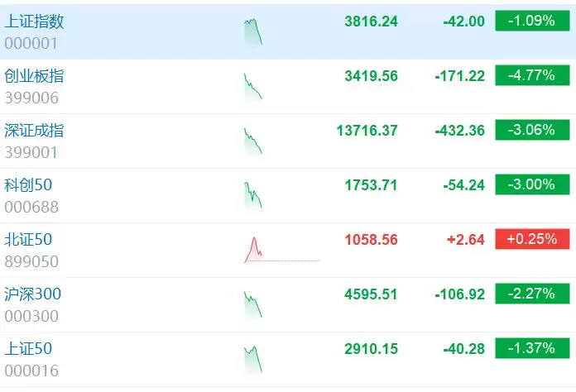Click the green -2.27% change badge

coord(532,294)
